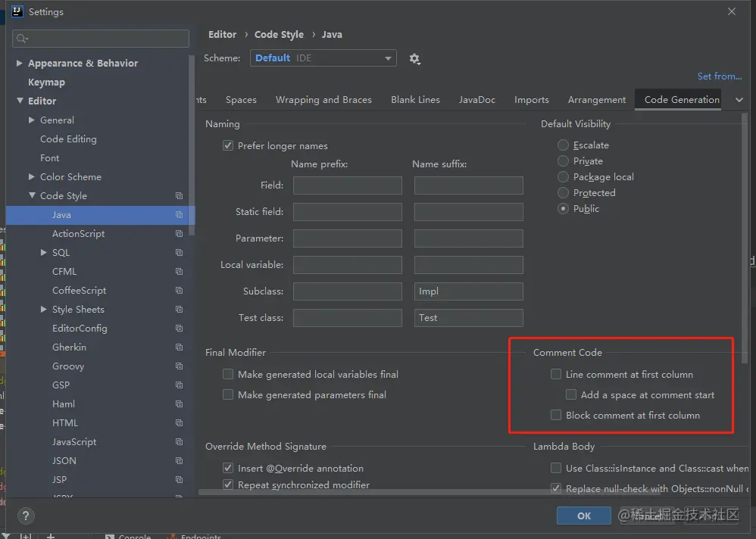Expand the Color Scheme node

coord(31,177)
